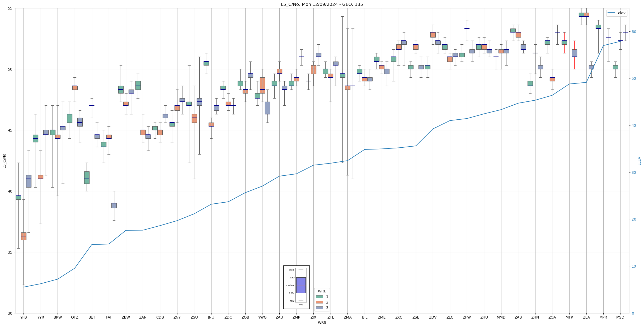
Task: Click the BET station tick label
Action: [92, 317]
